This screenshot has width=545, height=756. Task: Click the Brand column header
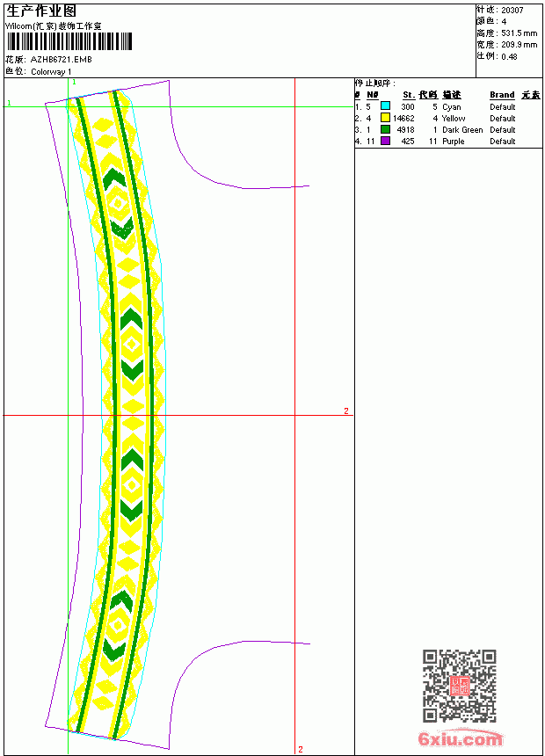502,95
